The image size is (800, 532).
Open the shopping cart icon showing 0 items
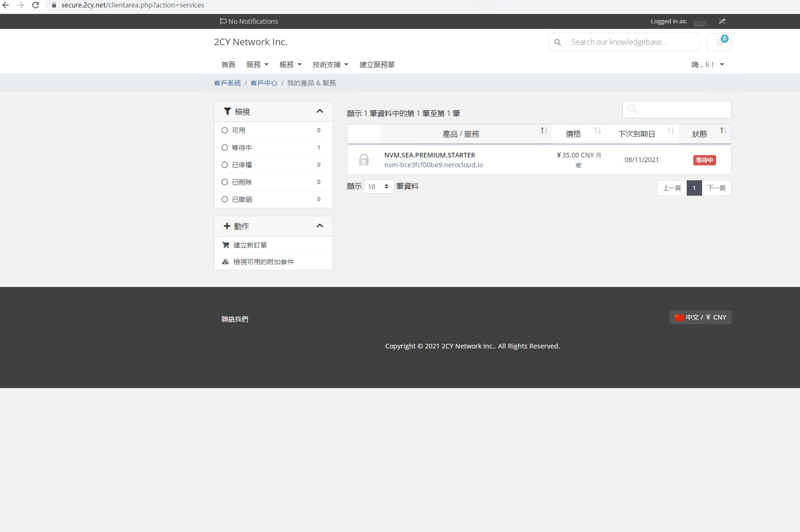[718, 42]
